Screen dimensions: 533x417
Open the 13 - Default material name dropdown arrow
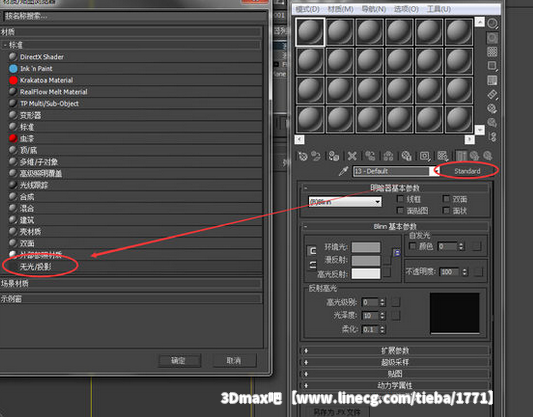point(434,171)
